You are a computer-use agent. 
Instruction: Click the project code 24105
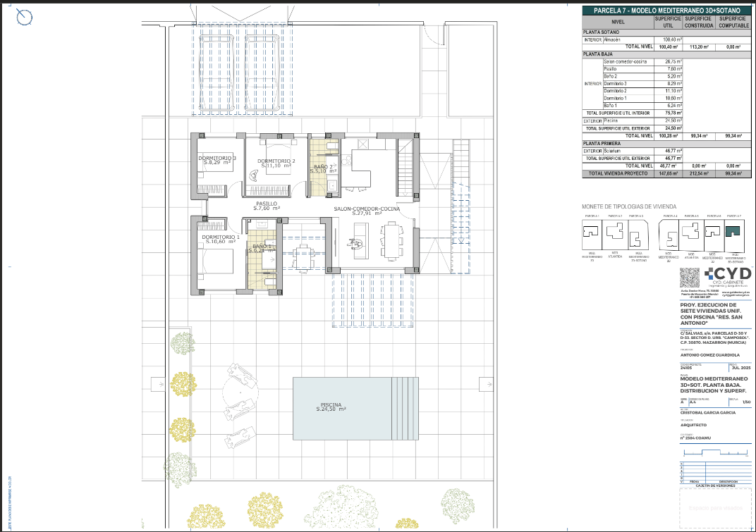686,368
